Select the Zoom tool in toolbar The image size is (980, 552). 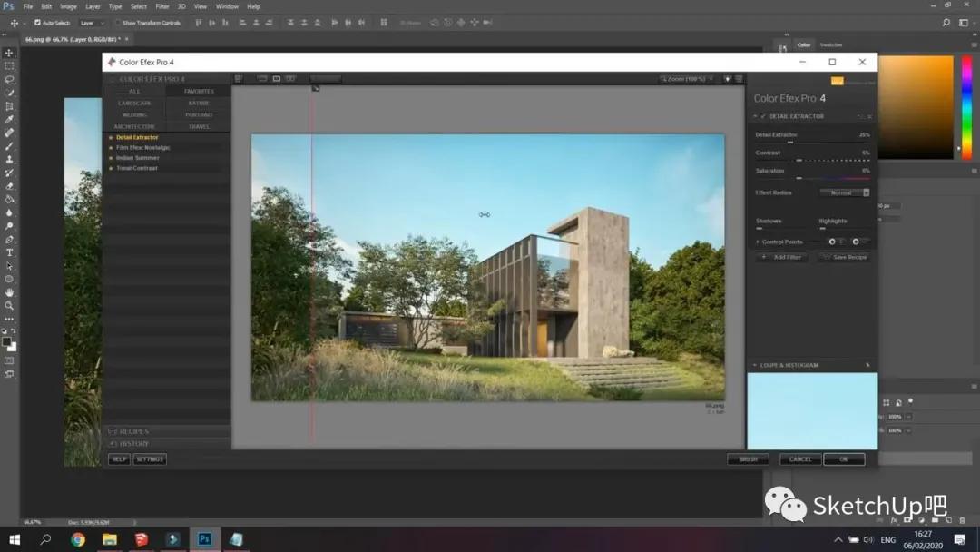point(9,306)
